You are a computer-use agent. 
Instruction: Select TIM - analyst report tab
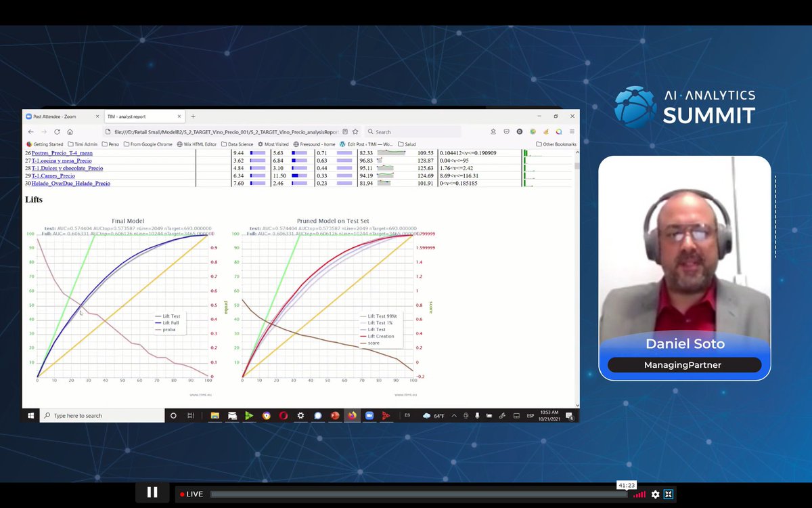[144, 117]
